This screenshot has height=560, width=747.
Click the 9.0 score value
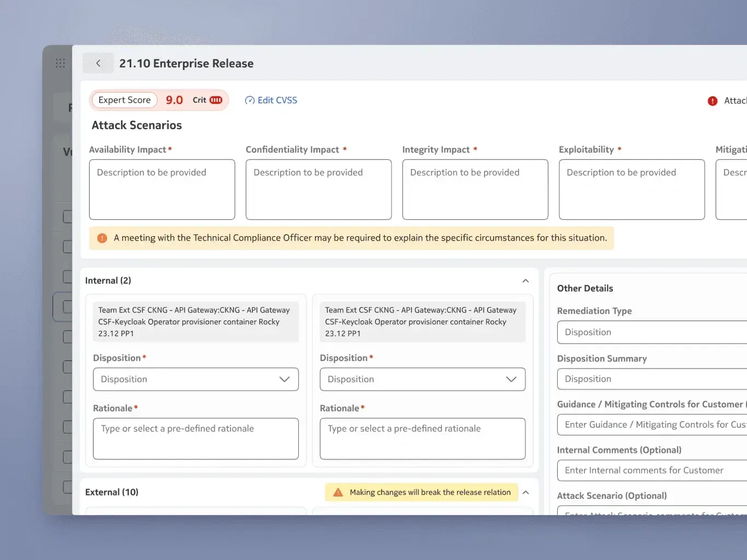175,100
